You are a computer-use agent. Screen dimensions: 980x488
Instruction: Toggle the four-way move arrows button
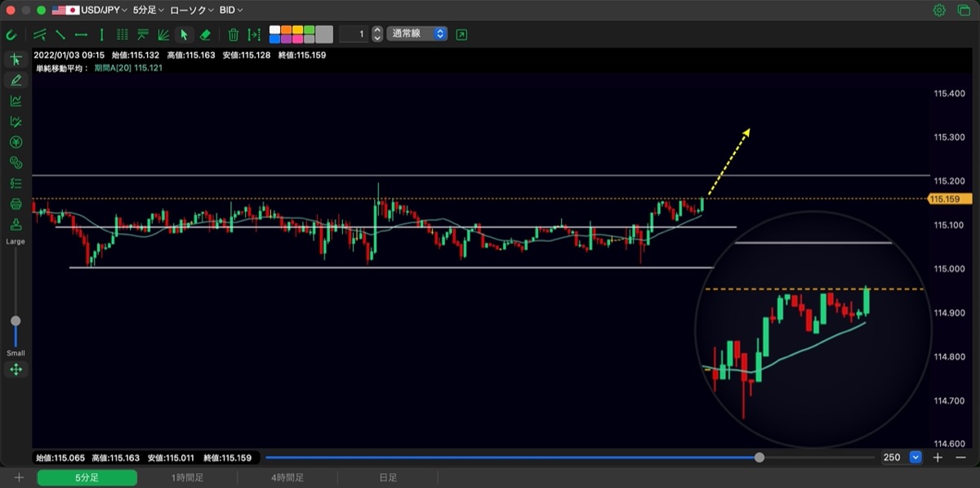[x=16, y=369]
